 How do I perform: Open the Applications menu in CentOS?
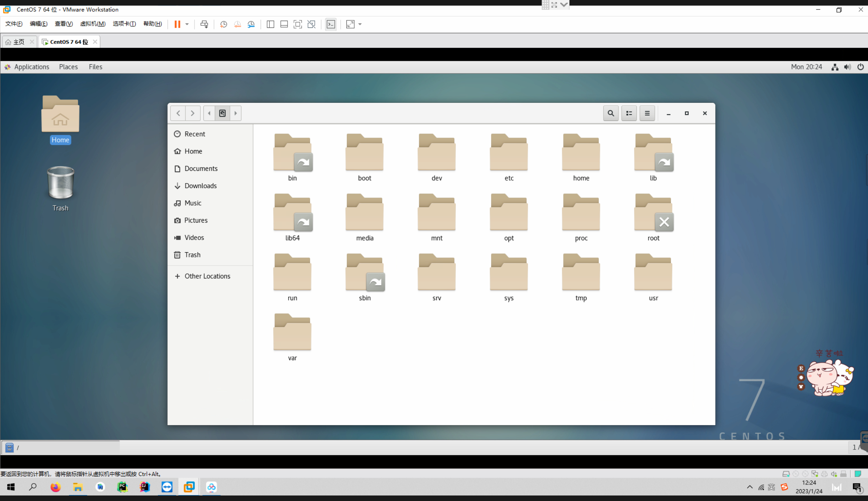pyautogui.click(x=31, y=67)
